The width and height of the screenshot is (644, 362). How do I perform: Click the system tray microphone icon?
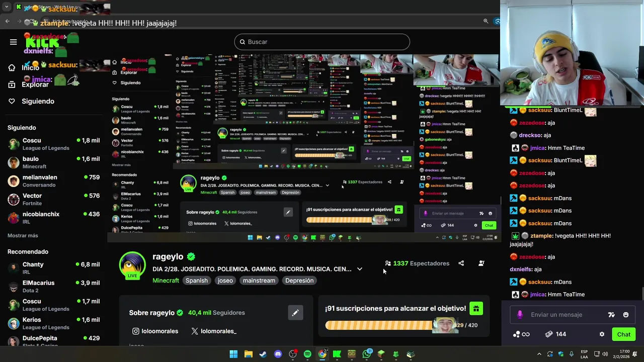coord(571,354)
